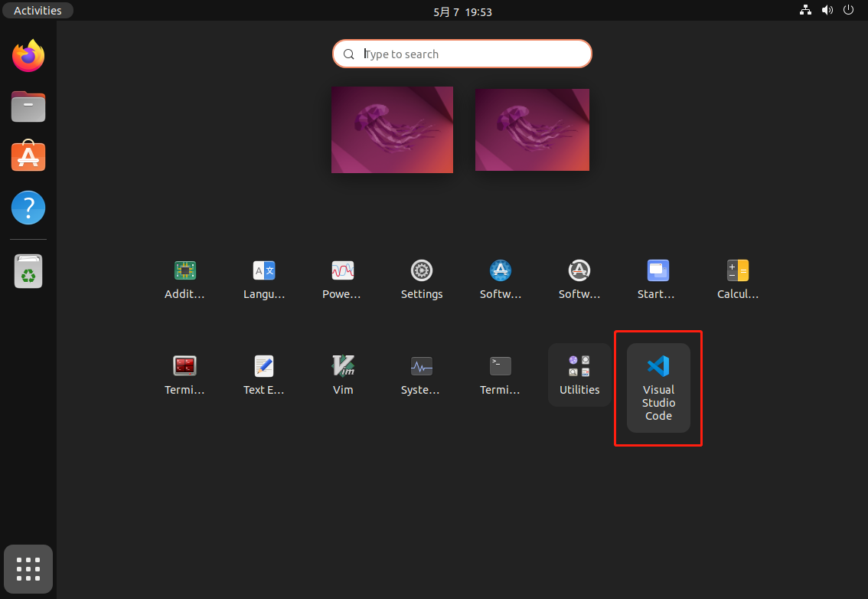The width and height of the screenshot is (868, 599).
Task: Launch the dark Terminal prompt icon
Action: pos(501,365)
